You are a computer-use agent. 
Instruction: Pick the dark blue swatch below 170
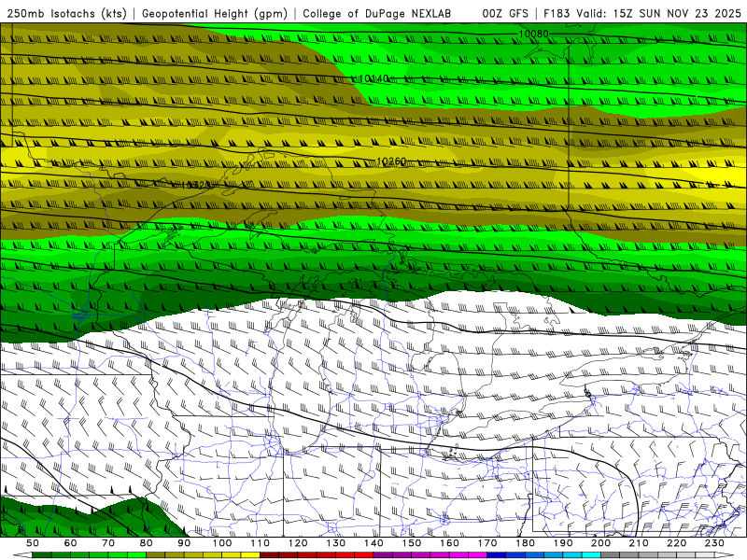(497, 555)
